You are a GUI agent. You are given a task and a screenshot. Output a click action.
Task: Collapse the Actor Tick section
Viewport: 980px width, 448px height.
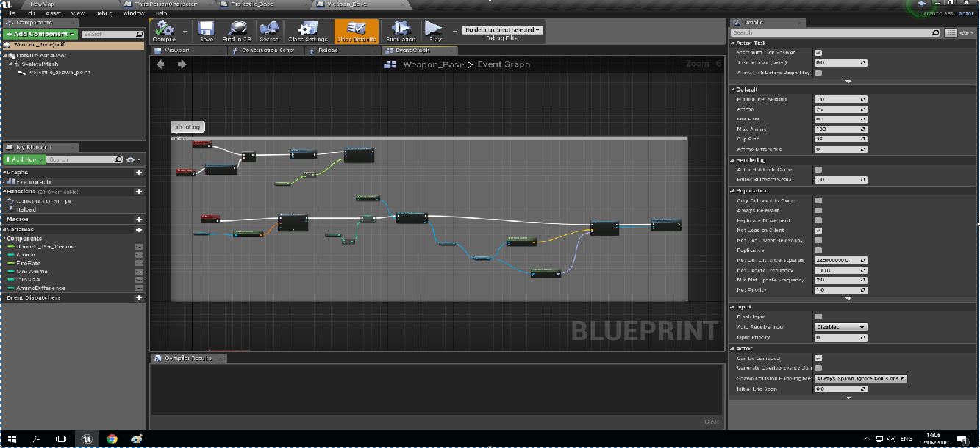pyautogui.click(x=733, y=43)
